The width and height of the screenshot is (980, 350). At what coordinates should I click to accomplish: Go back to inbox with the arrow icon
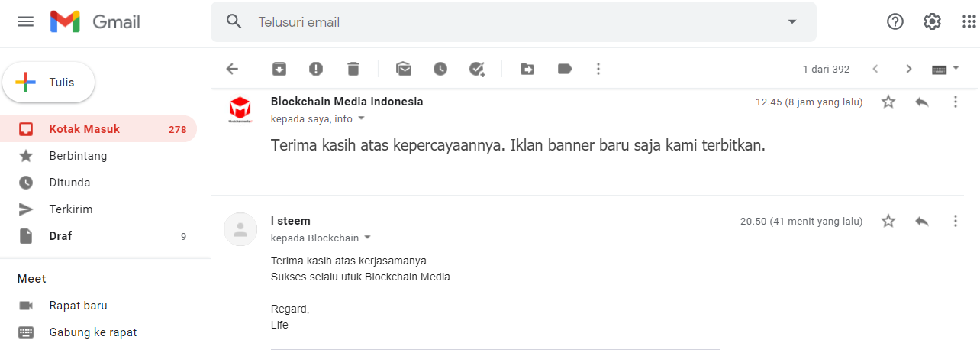(233, 69)
